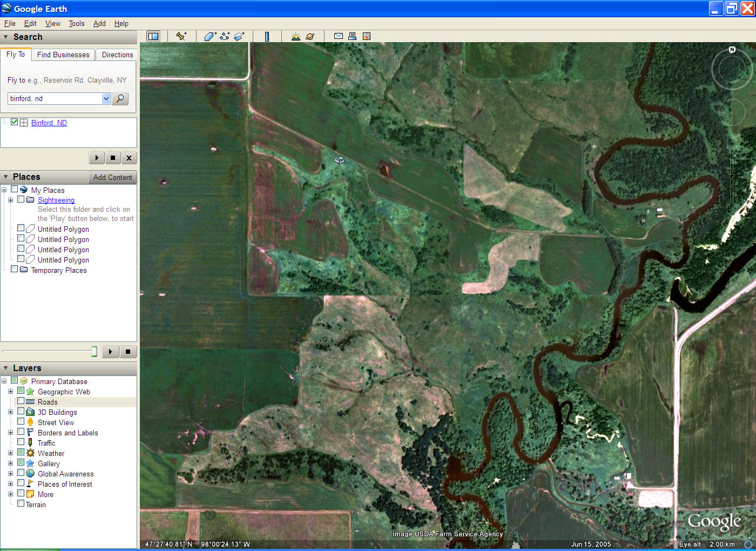Switch to the Directions tab
Image resolution: width=756 pixels, height=551 pixels.
point(117,55)
